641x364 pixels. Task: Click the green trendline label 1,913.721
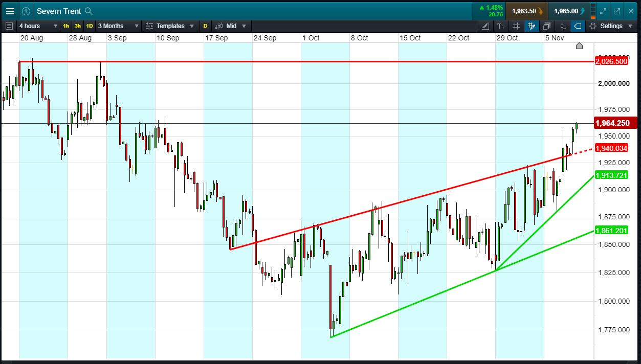click(611, 175)
